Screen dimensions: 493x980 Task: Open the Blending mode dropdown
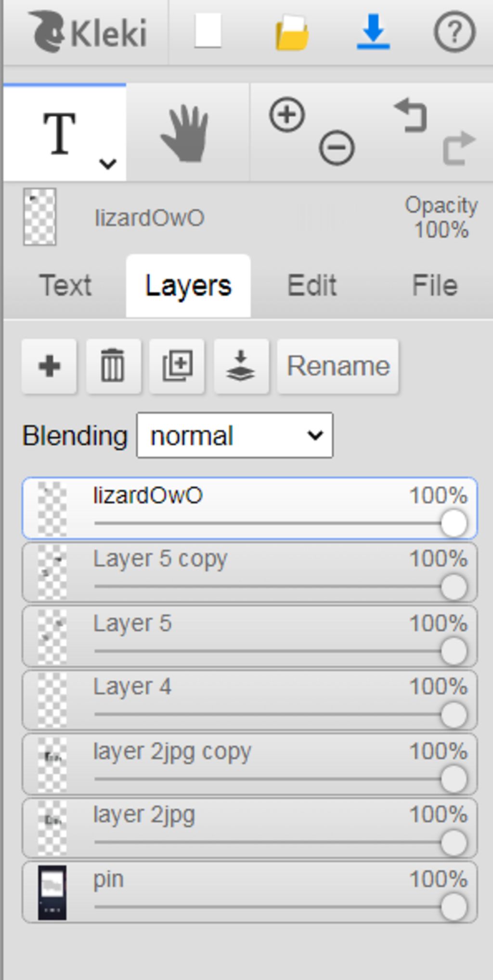(235, 435)
